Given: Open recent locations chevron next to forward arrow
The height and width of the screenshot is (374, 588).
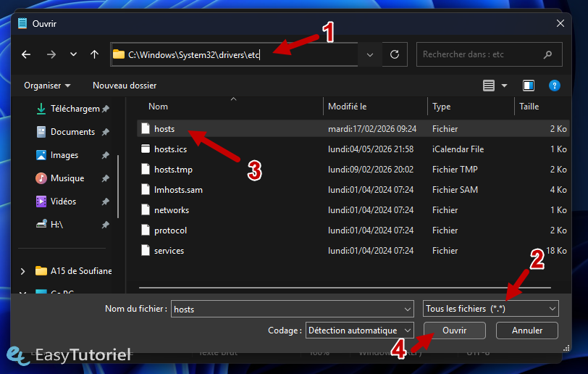Looking at the screenshot, I should (73, 54).
